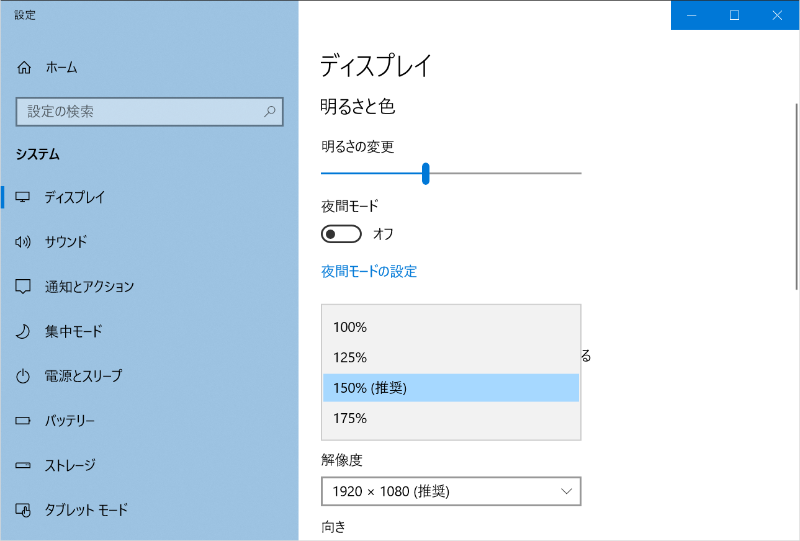800x541 pixels.
Task: Toggle the night mode (夜間モード) switch
Action: tap(341, 234)
